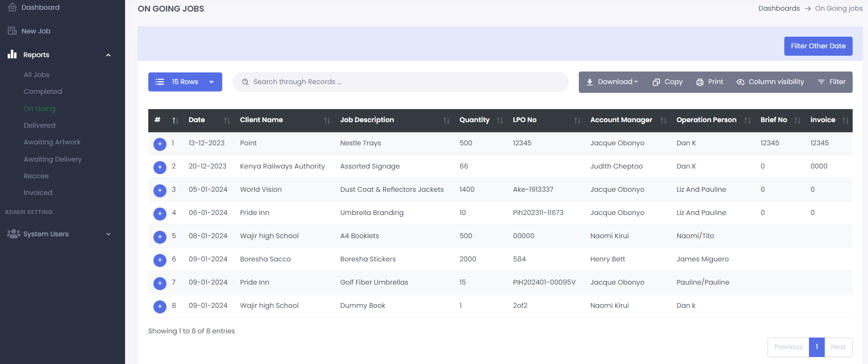Image resolution: width=868 pixels, height=364 pixels.
Task: Click the New Job form icon
Action: (12, 31)
